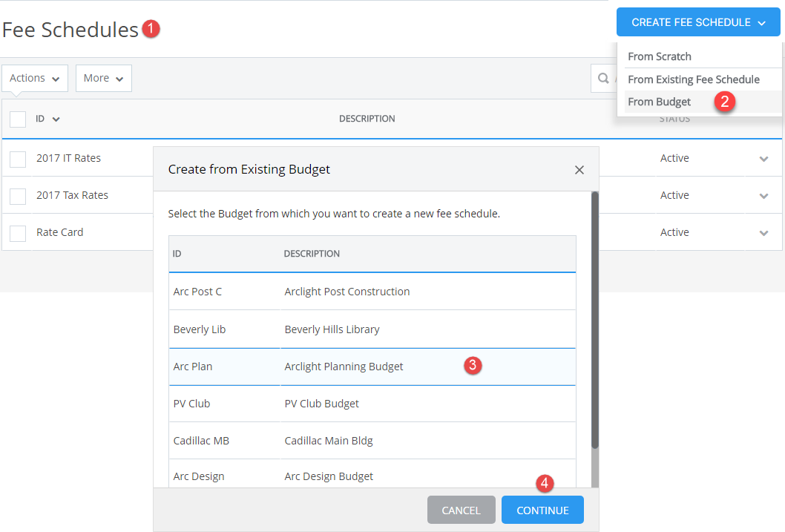
Task: Sort the table using the ID column chevron
Action: (x=57, y=118)
